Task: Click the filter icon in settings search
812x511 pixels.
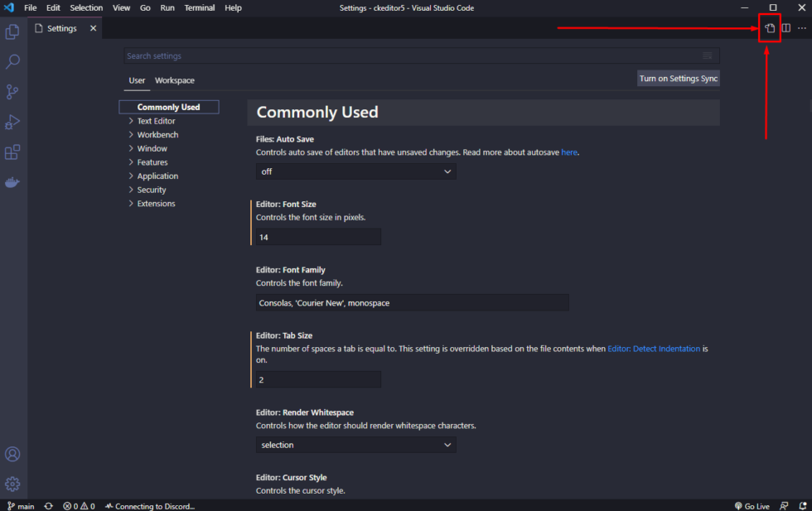Action: click(x=708, y=55)
